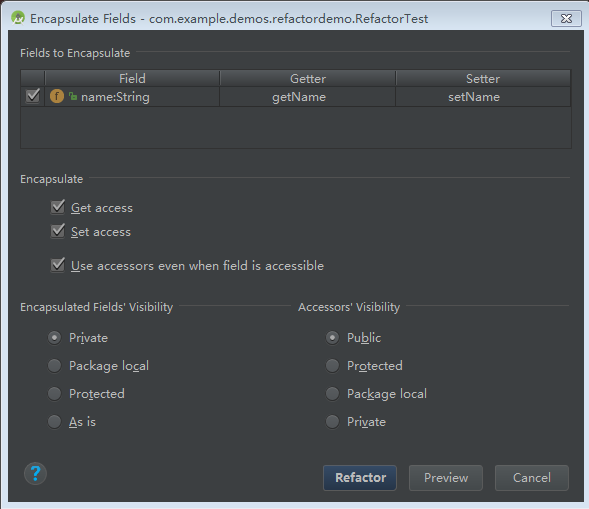589x509 pixels.
Task: Cancel the Encapsulate Fields dialog
Action: pos(532,478)
